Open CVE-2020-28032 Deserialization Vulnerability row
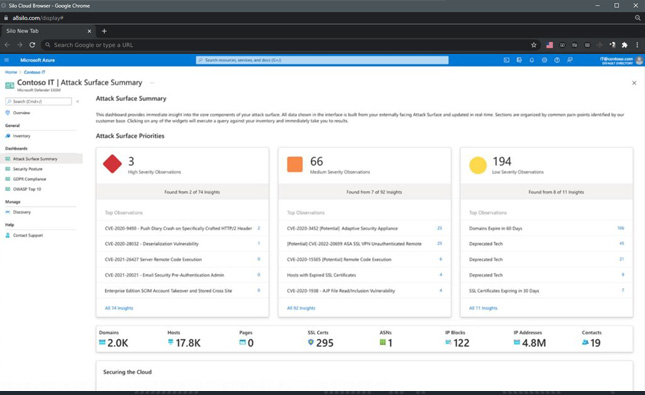Screen dimensions: 645x395 click(182, 244)
